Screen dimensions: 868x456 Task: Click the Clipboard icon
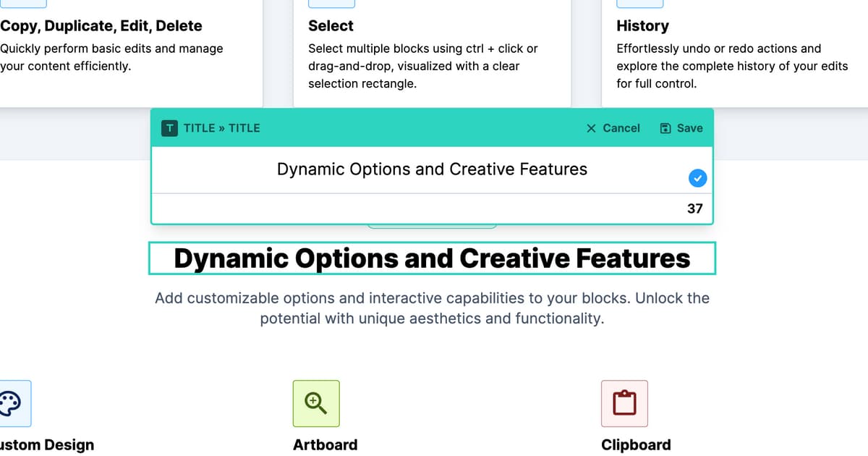tap(624, 403)
